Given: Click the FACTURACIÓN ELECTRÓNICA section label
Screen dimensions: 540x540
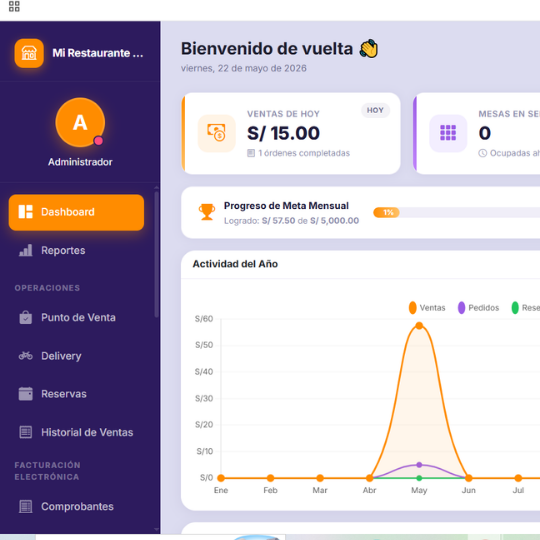Looking at the screenshot, I should pos(48,471).
